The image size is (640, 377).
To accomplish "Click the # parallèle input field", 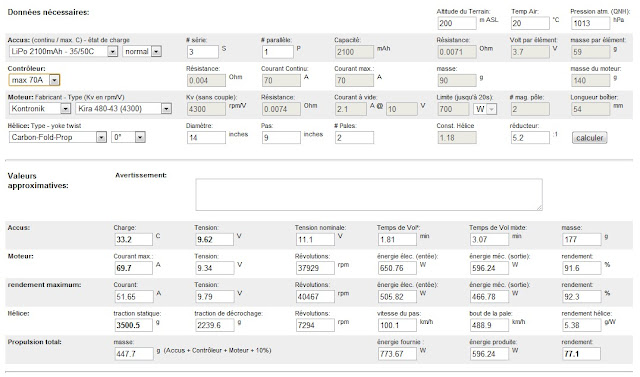I will coord(278,52).
